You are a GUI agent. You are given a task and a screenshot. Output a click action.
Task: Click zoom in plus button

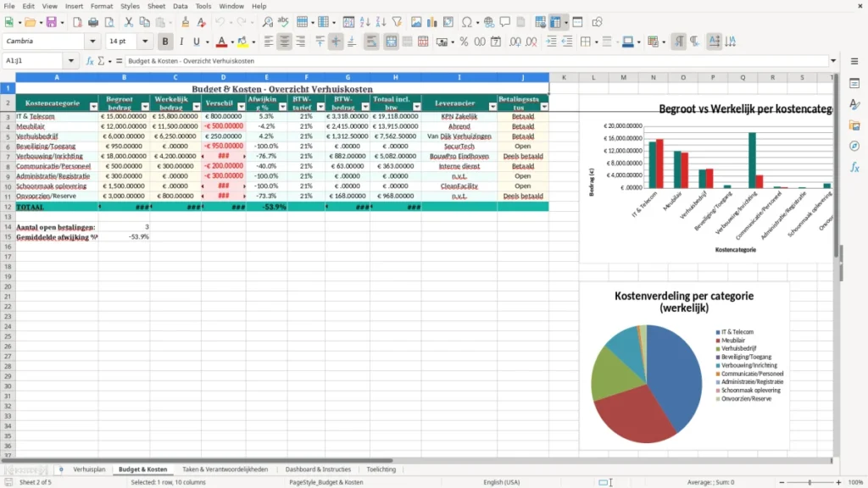838,482
